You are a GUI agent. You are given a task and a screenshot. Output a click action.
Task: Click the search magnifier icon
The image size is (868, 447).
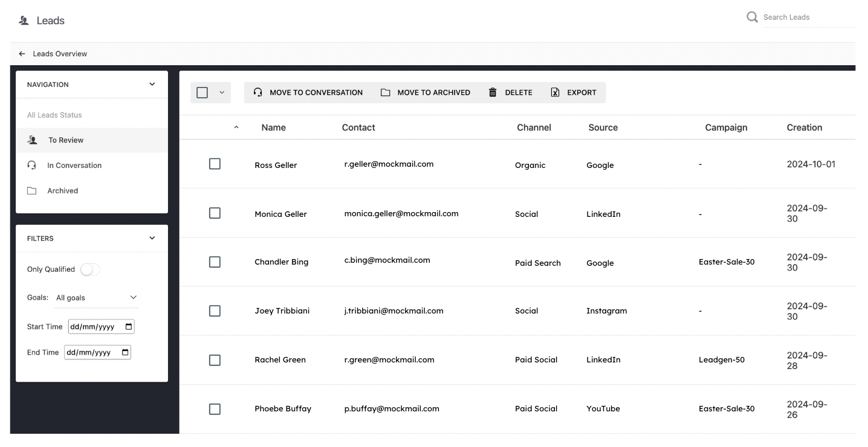tap(752, 18)
